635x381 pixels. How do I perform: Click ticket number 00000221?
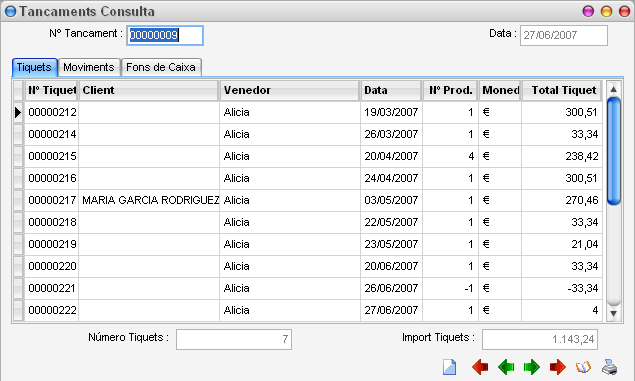pos(52,288)
